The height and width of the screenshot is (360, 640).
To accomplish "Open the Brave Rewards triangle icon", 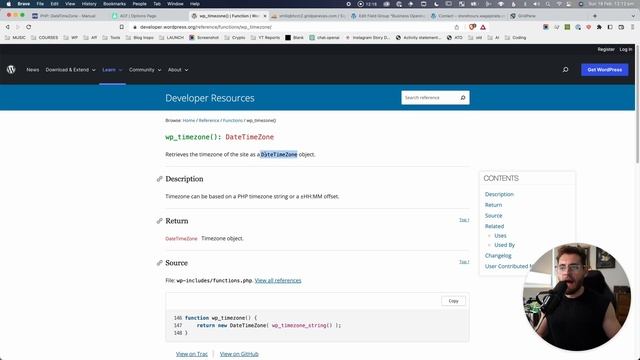I will (483, 27).
